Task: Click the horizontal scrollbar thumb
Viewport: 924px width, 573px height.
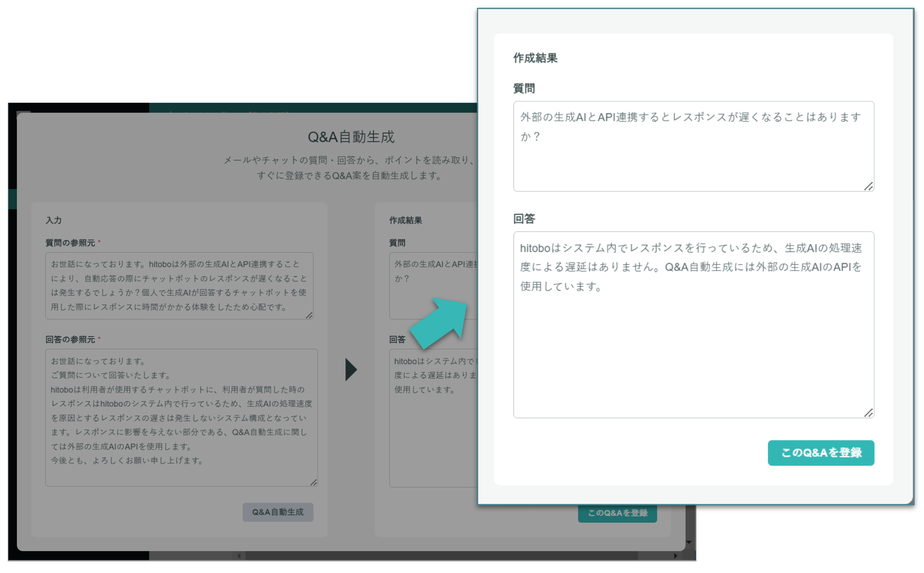Action: 441,556
